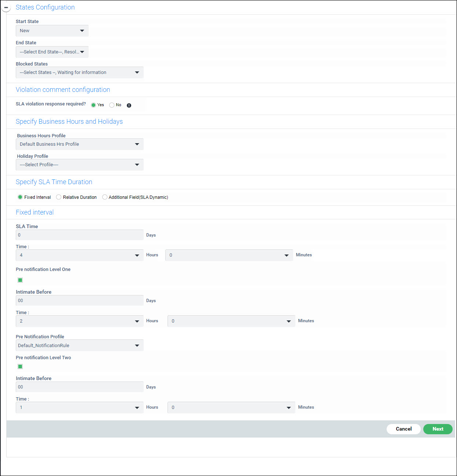Collapse the States Configuration section

tap(6, 7)
